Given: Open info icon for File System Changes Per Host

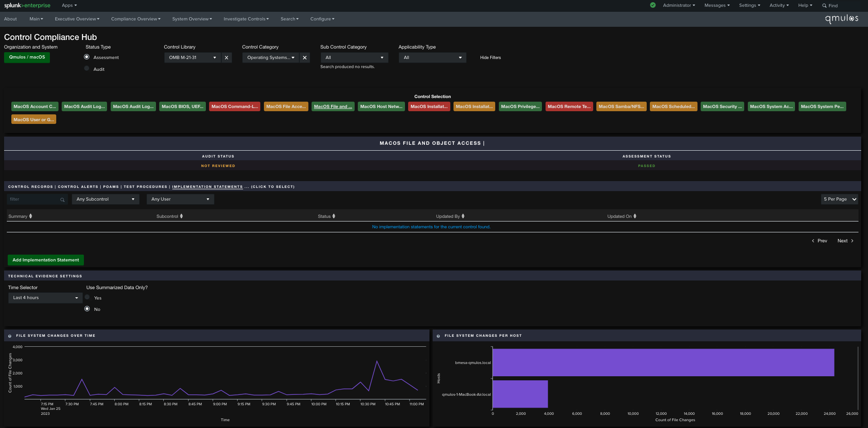Looking at the screenshot, I should tap(439, 336).
